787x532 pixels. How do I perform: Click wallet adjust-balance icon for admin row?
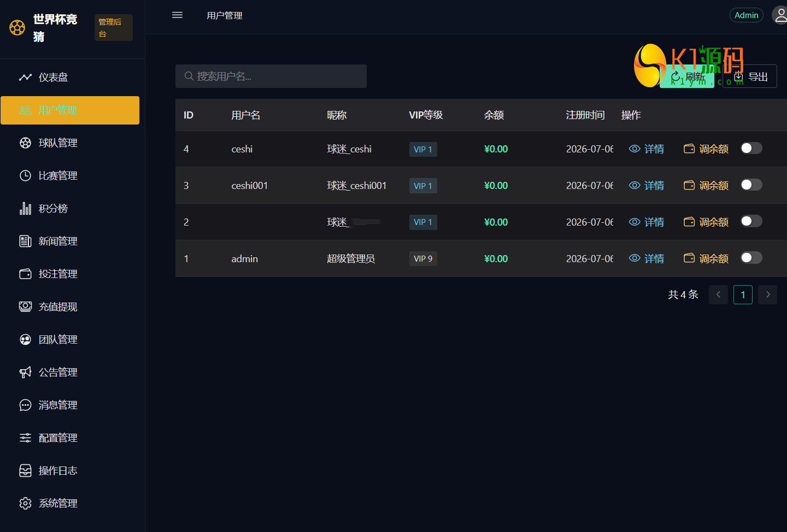(689, 258)
